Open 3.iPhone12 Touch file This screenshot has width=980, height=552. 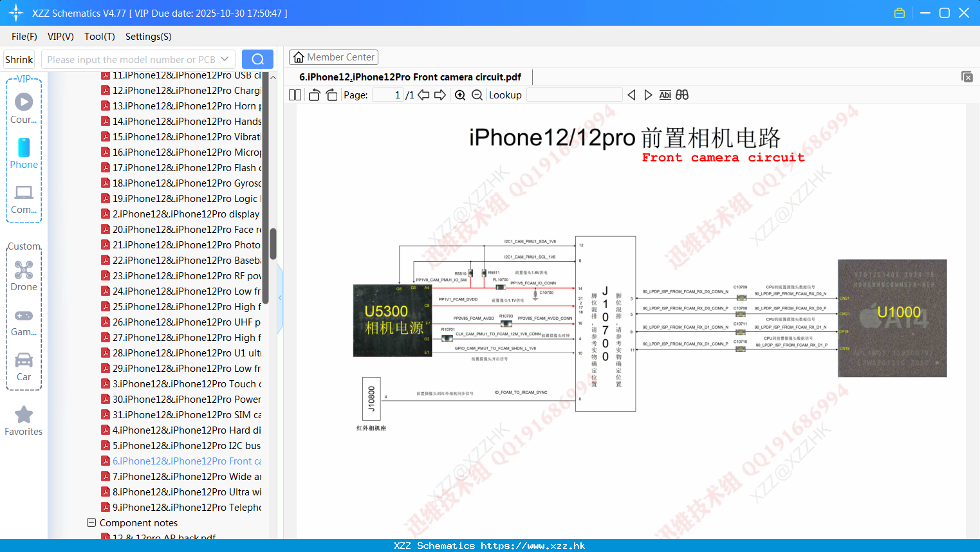(181, 384)
